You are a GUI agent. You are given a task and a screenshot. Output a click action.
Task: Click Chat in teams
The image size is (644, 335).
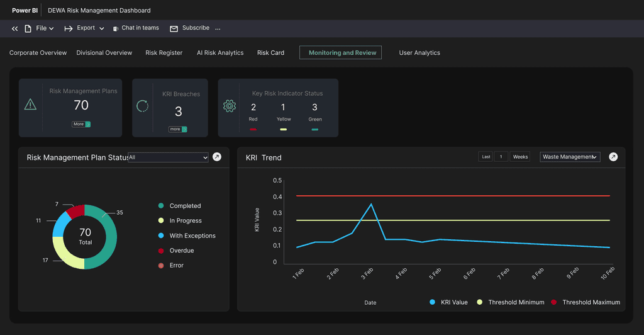[x=140, y=28]
